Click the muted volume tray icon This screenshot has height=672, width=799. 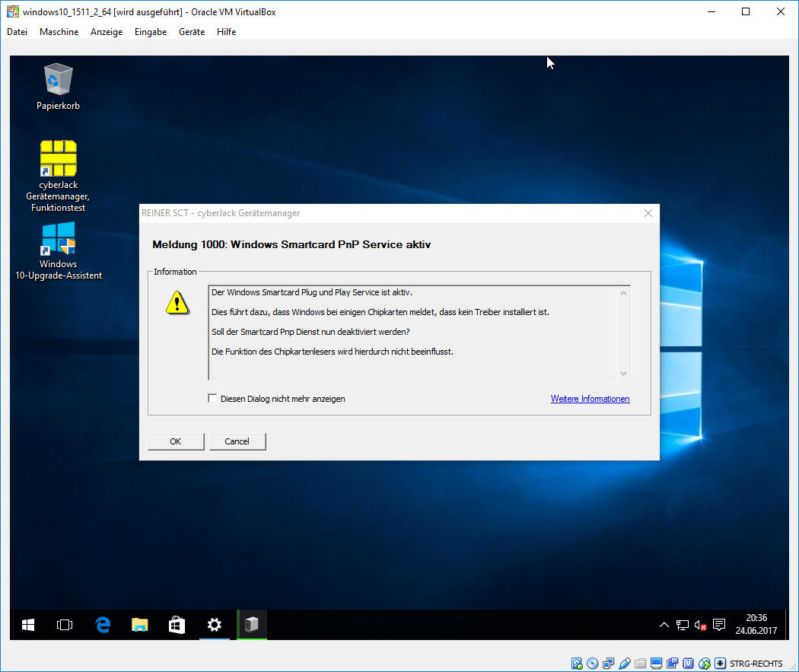(701, 625)
